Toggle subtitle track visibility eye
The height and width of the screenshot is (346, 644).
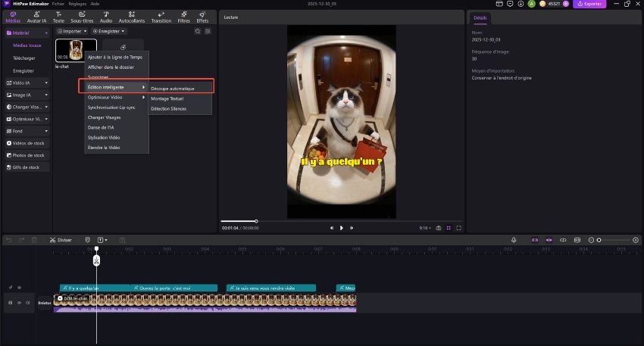(19, 288)
